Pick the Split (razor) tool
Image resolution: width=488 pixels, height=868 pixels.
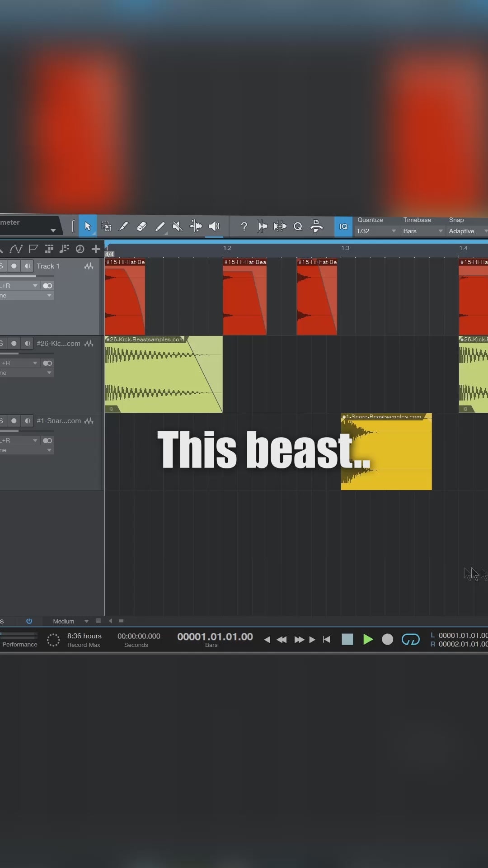pos(123,226)
